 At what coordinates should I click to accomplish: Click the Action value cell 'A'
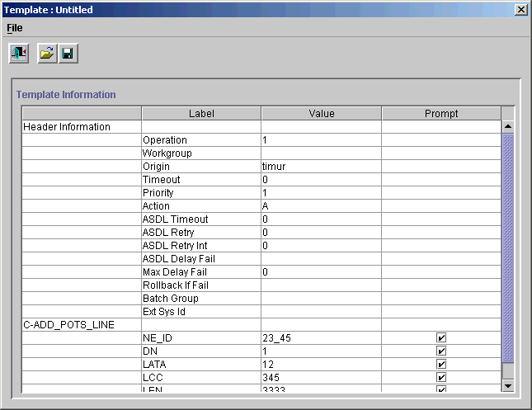tap(322, 206)
